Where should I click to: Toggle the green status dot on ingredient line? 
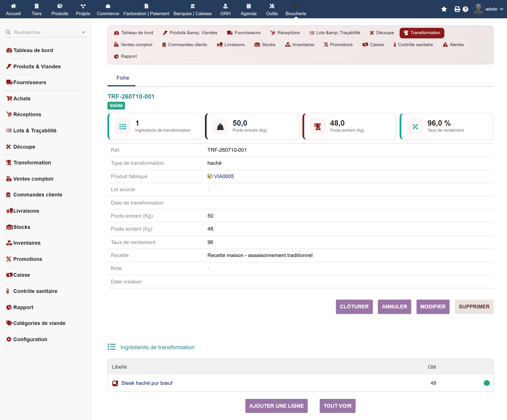[486, 383]
